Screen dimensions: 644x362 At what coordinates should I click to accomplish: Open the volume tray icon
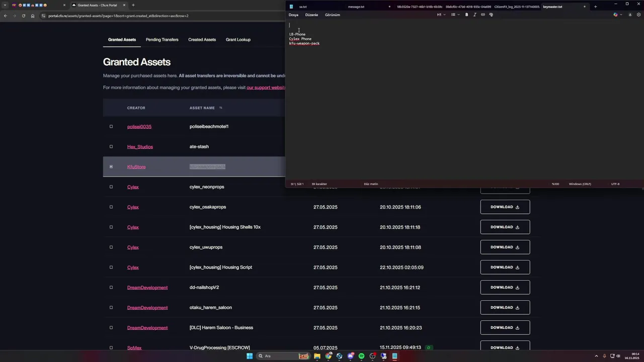(x=618, y=356)
